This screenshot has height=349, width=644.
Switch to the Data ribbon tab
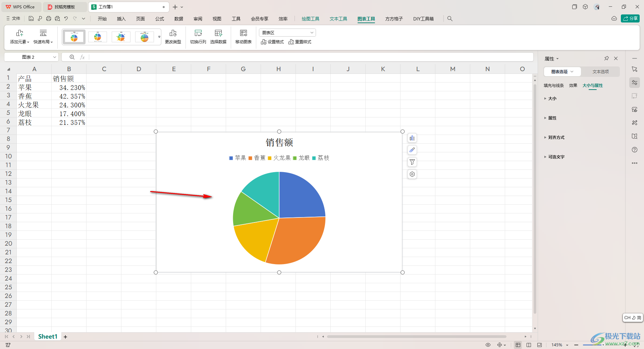tap(179, 19)
